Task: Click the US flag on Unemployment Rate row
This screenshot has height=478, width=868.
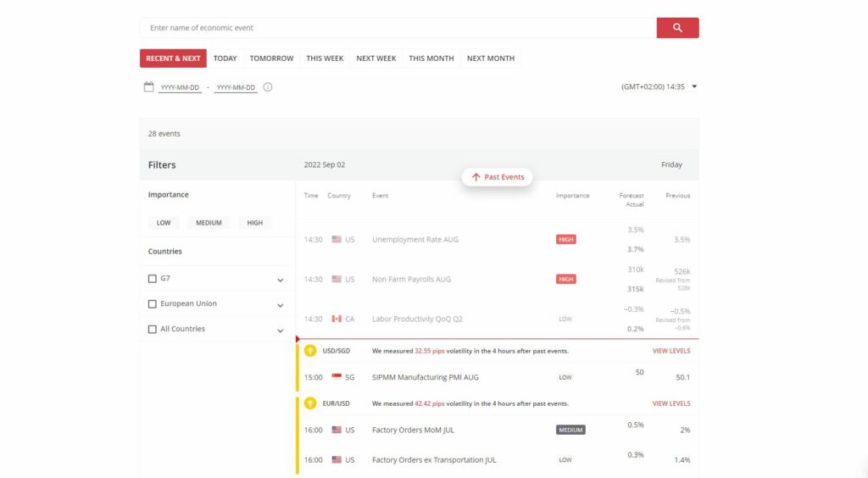Action: (x=337, y=240)
